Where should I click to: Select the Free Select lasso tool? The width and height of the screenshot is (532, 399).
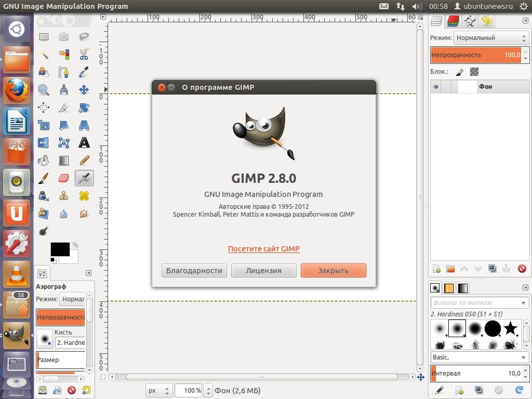84,37
